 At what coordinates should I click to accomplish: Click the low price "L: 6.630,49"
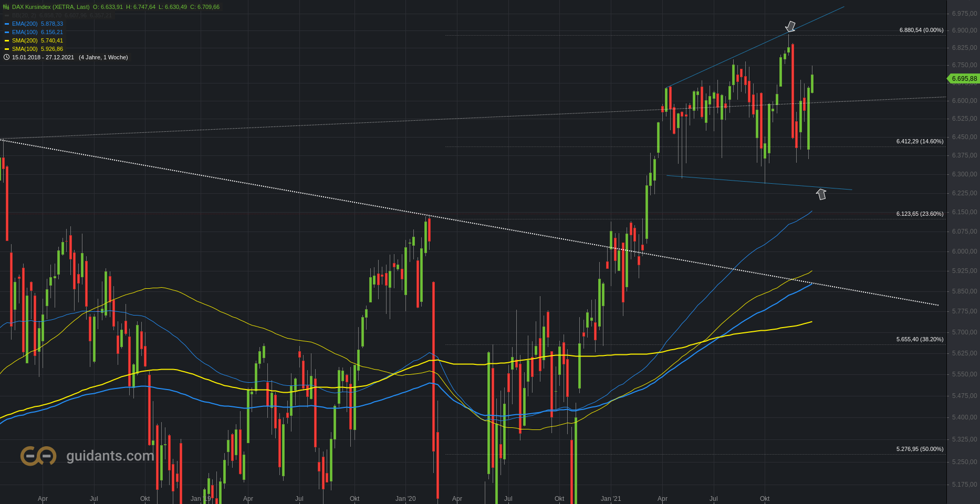click(173, 7)
